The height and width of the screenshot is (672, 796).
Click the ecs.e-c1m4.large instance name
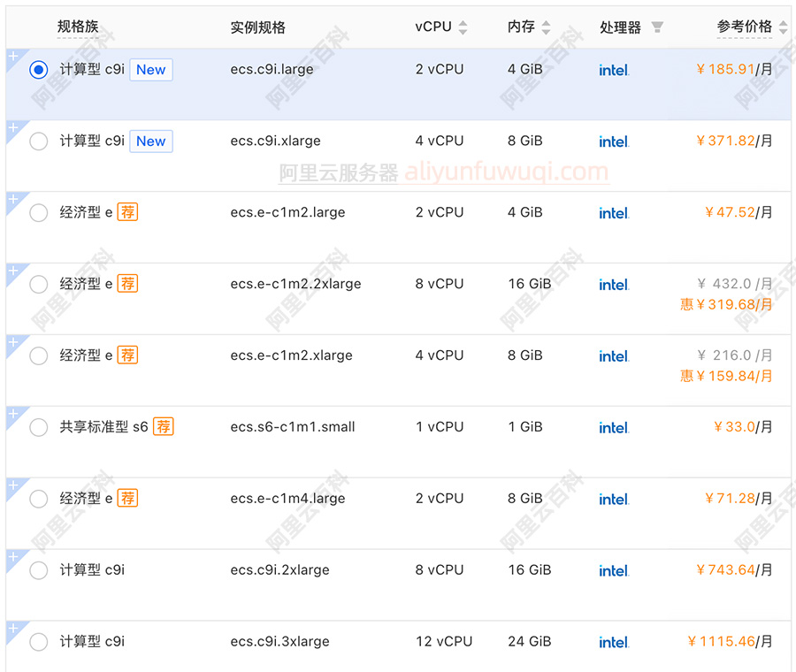(287, 499)
